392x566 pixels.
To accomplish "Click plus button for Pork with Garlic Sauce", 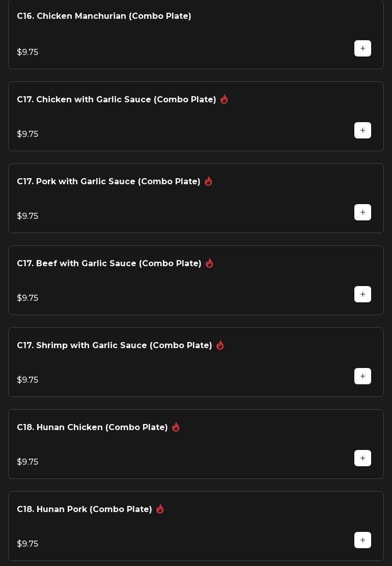I will (x=362, y=212).
